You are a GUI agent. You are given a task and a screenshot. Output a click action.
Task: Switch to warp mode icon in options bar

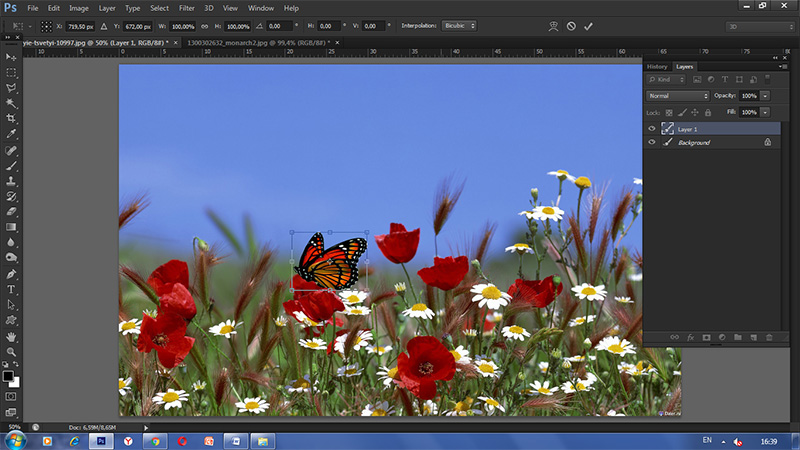[553, 26]
